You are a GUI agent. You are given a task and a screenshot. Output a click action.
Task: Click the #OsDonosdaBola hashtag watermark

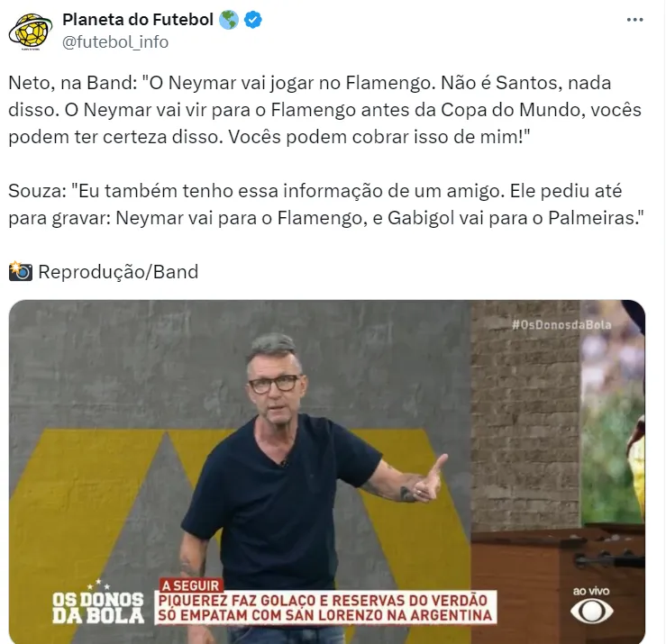point(561,325)
